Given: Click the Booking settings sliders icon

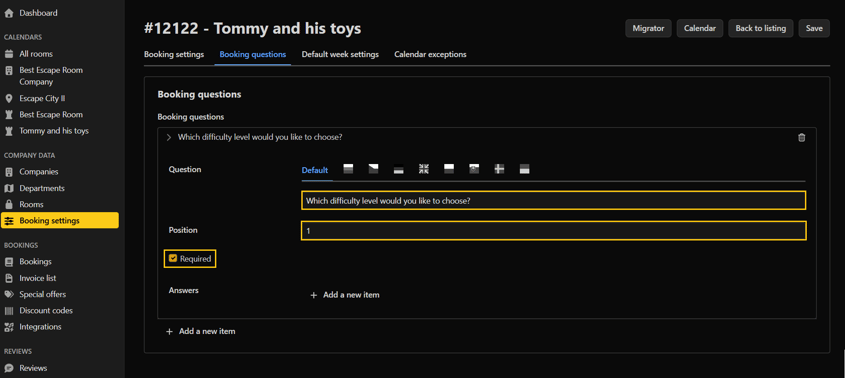Looking at the screenshot, I should click(x=9, y=221).
